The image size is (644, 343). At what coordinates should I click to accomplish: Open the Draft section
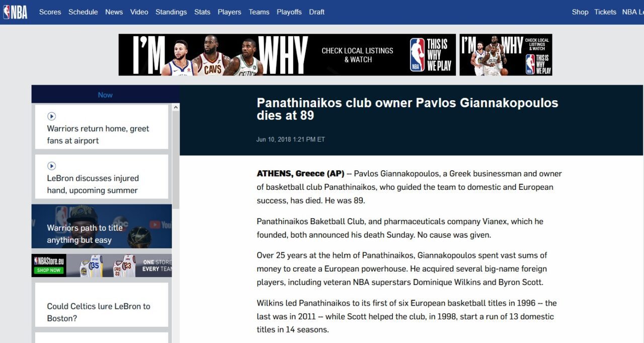click(x=316, y=12)
